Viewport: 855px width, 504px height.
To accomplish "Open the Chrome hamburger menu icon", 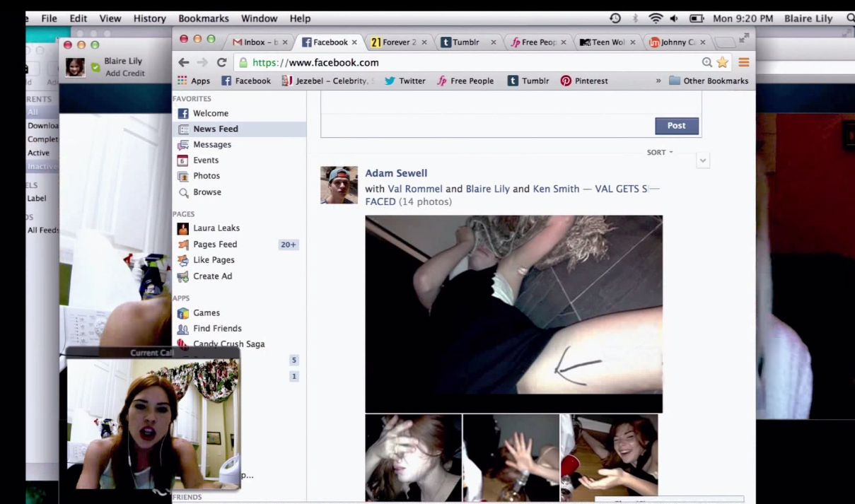I will click(x=743, y=62).
